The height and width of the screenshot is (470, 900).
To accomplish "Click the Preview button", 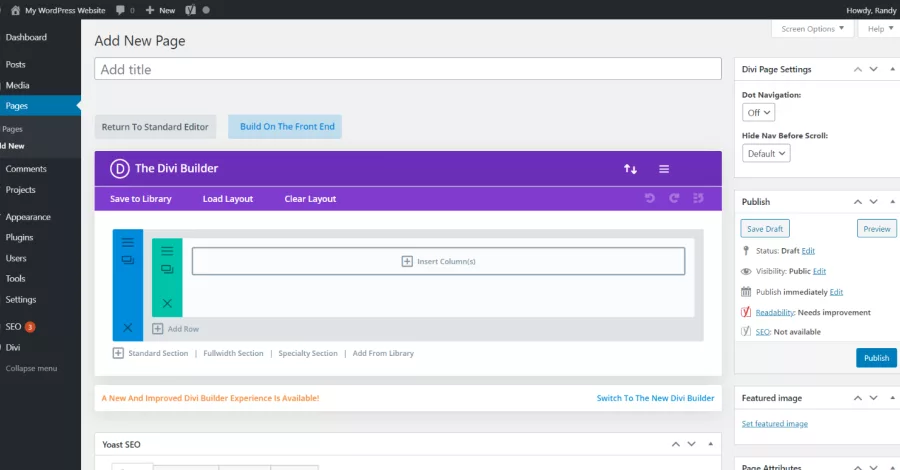I will point(876,228).
